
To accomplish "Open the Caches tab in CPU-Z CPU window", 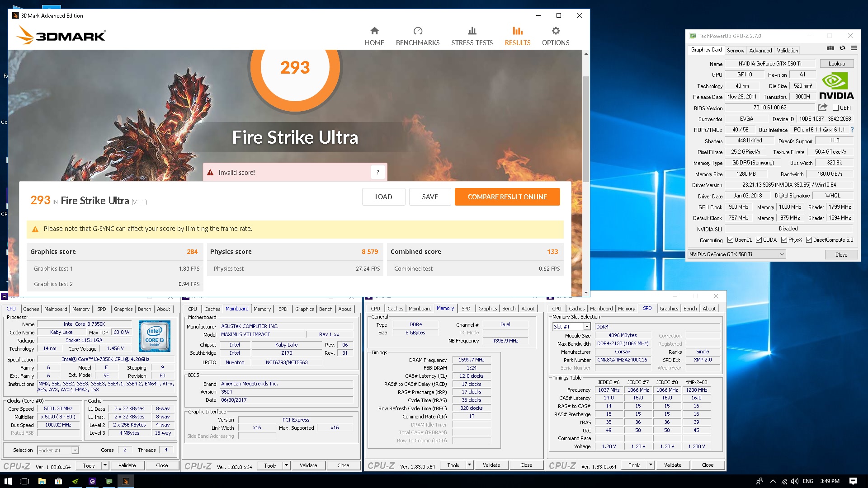I will coord(31,309).
